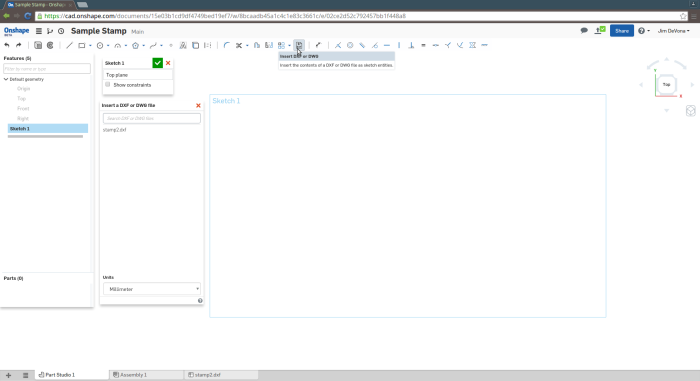Apply the Coincident constraint

click(x=338, y=45)
